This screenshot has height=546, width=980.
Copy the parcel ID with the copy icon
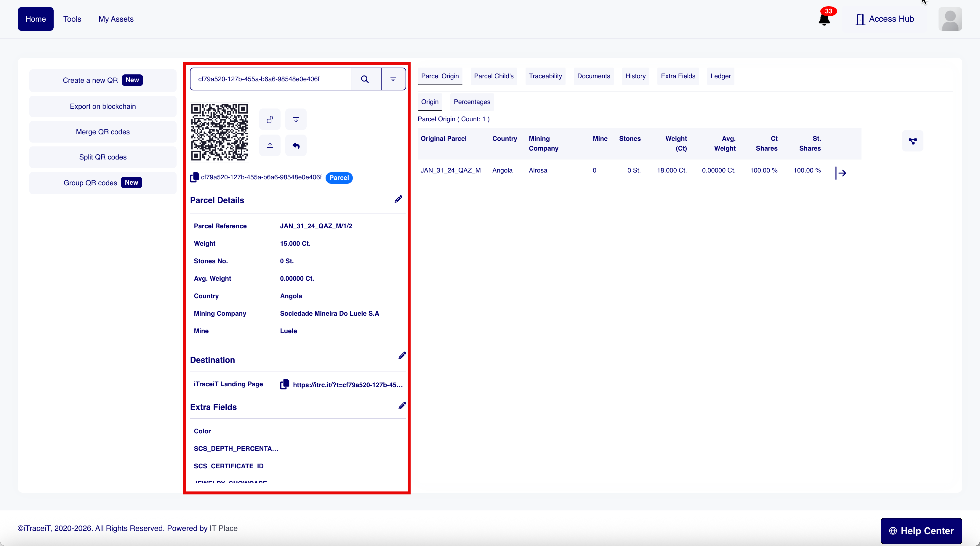click(x=194, y=177)
